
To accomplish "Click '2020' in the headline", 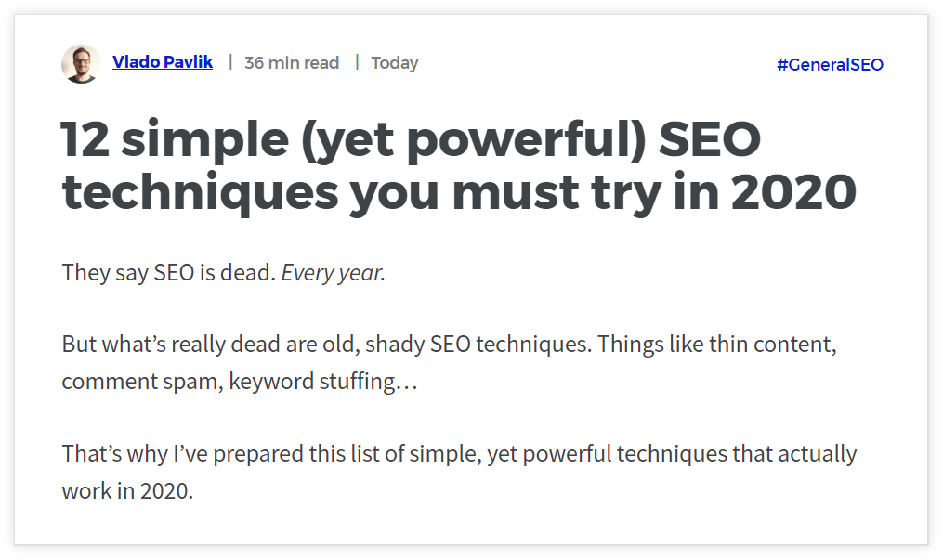I will [793, 192].
